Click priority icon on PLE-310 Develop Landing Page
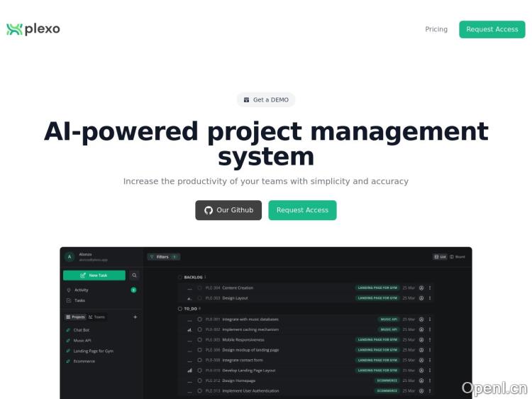 click(189, 371)
